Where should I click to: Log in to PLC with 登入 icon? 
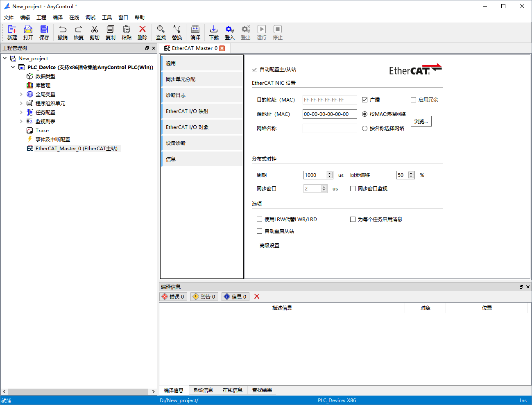pos(230,32)
